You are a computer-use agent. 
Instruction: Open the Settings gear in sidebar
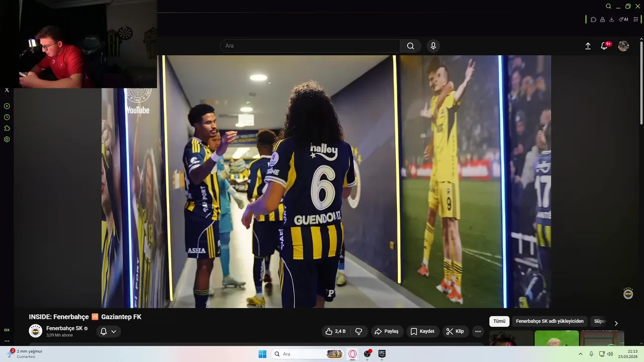7,139
